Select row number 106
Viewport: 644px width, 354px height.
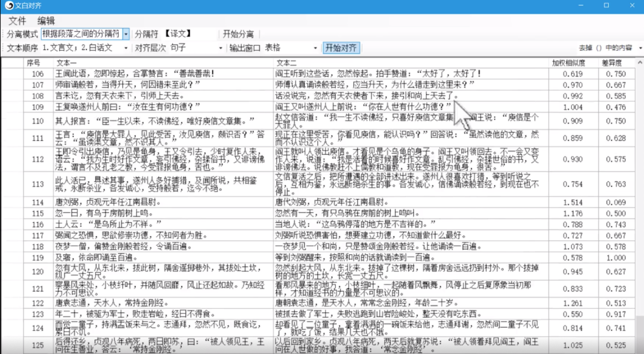coord(38,74)
